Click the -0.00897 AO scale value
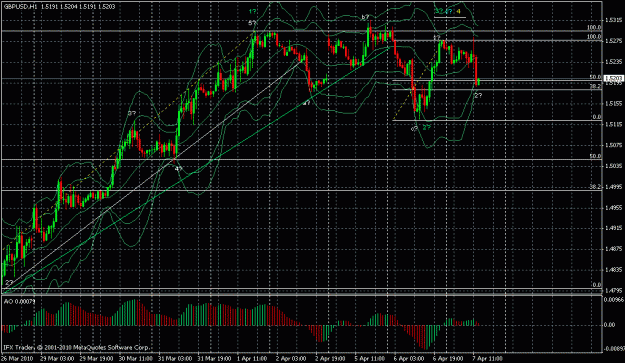 tap(614, 349)
